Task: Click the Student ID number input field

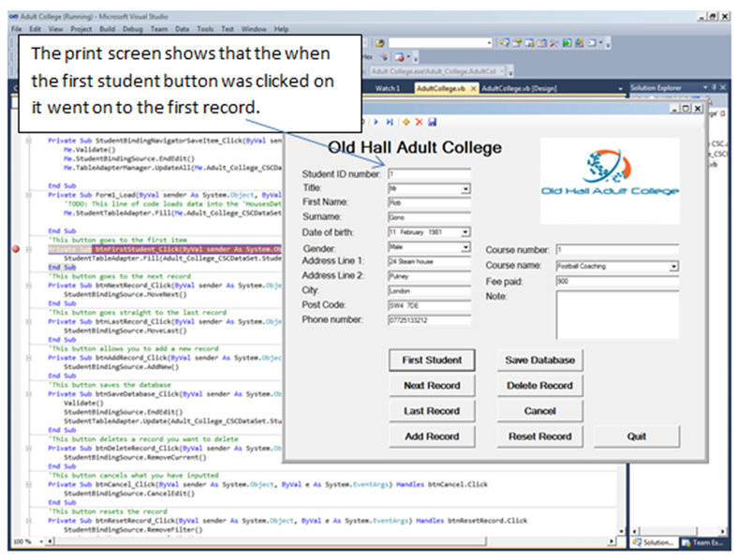Action: pos(429,174)
